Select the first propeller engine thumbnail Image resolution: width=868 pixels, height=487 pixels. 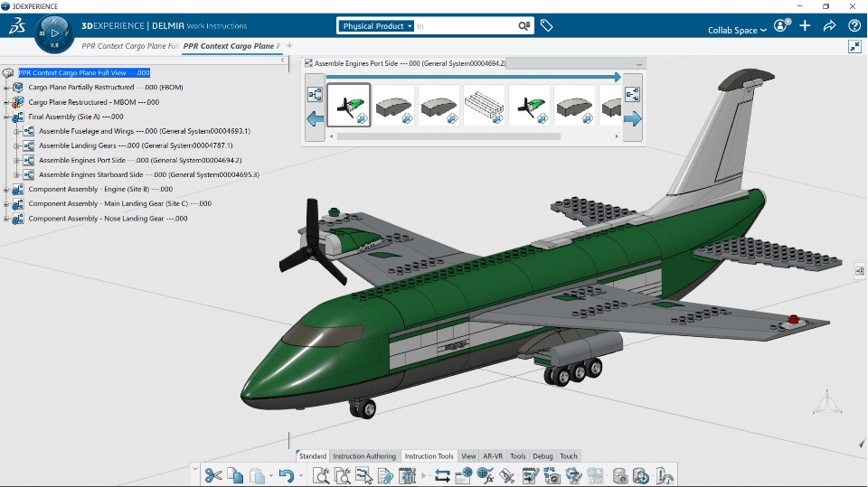(349, 105)
